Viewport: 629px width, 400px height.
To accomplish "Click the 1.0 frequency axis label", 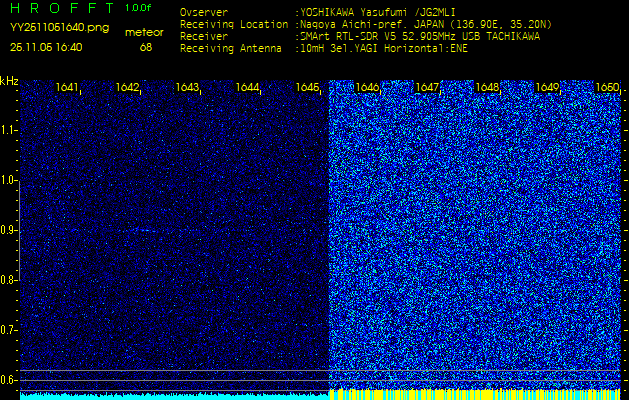I will (x=7, y=181).
